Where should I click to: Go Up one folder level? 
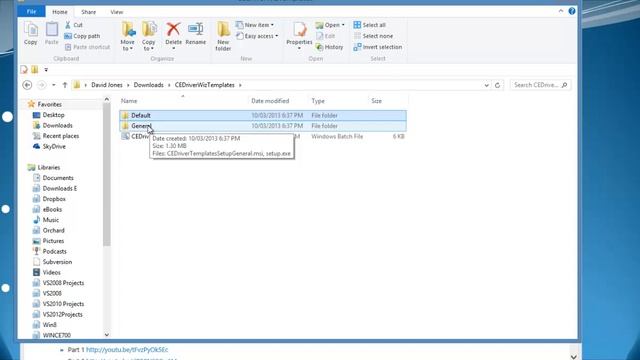[x=64, y=85]
